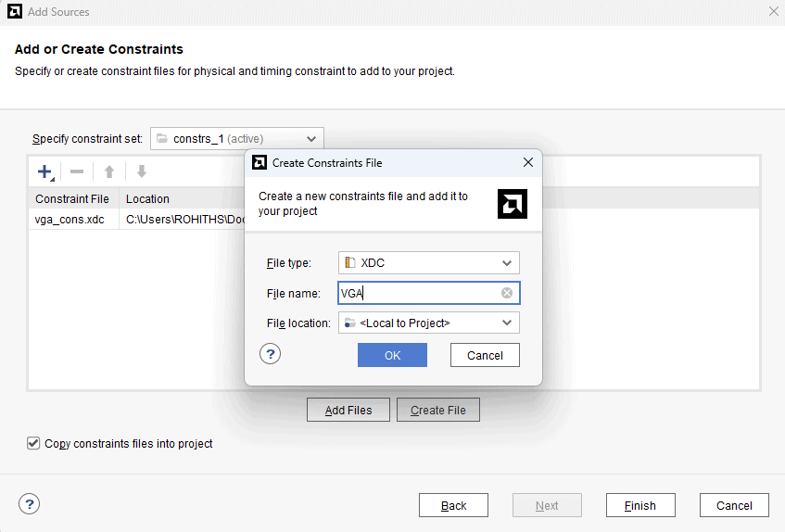Close the Create Constraints File dialog
This screenshot has width=785, height=532.
coord(528,162)
